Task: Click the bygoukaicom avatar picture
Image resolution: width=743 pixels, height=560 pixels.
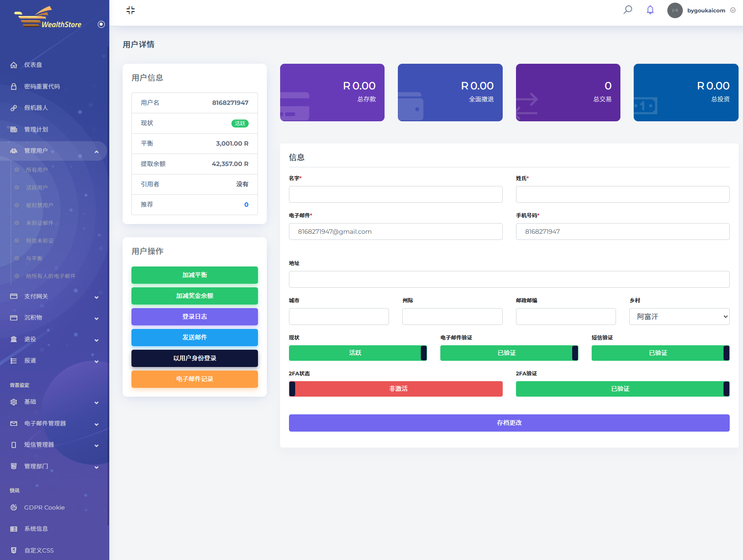Action: [675, 10]
